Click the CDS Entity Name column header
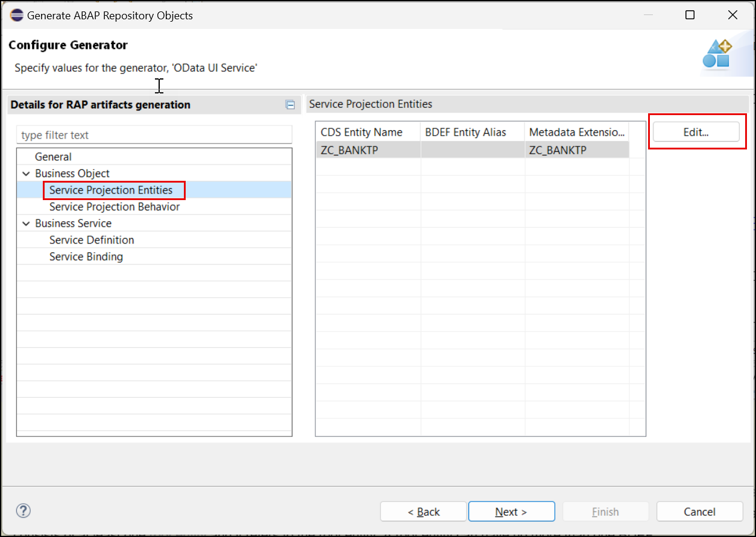Viewport: 756px width, 537px height. click(368, 133)
